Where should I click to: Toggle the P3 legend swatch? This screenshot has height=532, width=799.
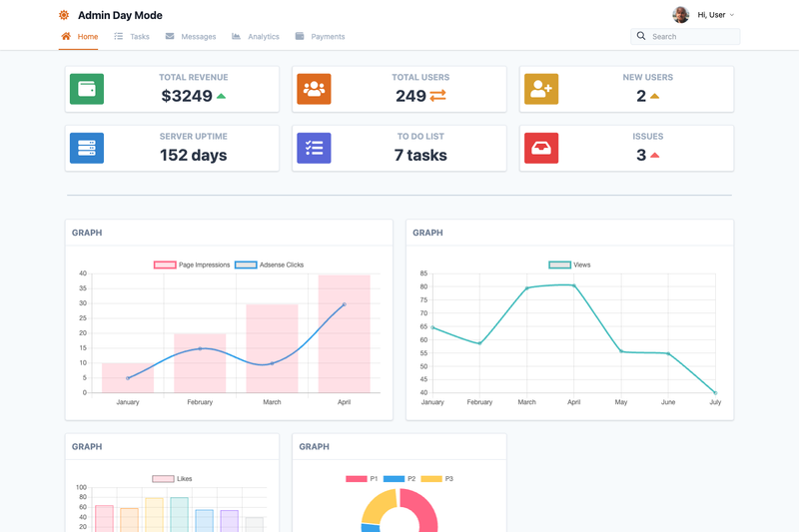click(x=431, y=478)
